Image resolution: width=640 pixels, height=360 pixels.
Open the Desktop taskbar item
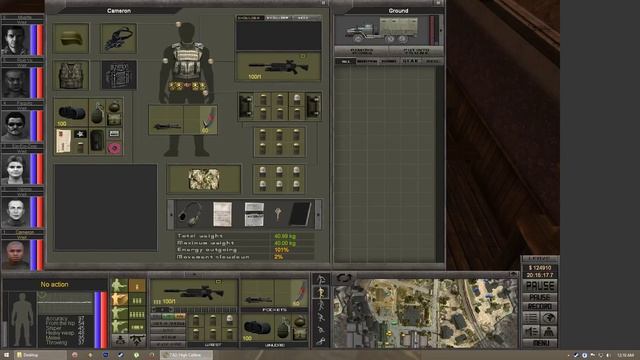[40, 355]
